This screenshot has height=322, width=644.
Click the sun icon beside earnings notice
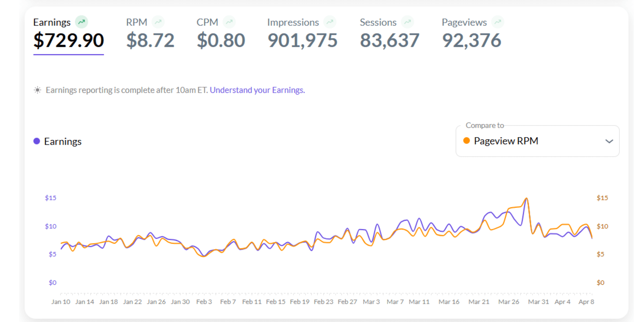point(38,90)
